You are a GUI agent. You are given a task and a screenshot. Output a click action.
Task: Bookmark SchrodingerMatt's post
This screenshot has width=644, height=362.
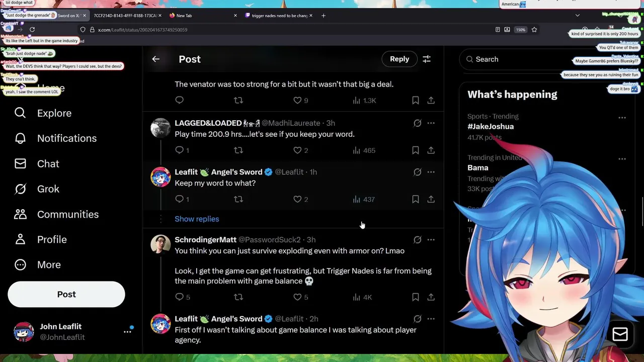coord(416,297)
